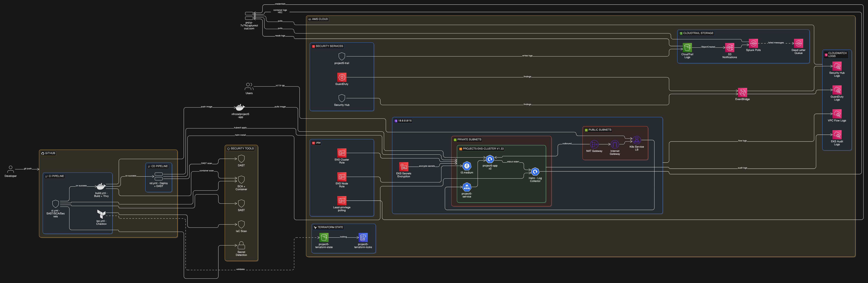Select the CI PIPELINE group title
Viewport: 868px width, 283px height.
(x=56, y=176)
